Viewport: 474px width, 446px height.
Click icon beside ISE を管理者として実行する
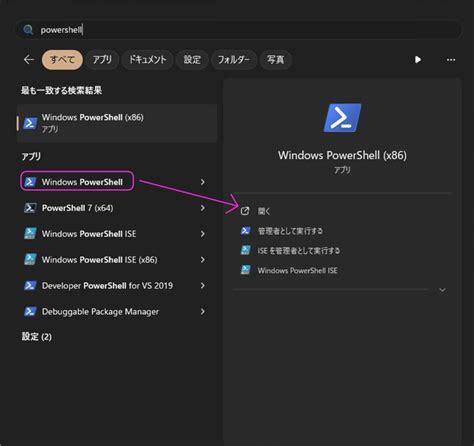(x=246, y=250)
